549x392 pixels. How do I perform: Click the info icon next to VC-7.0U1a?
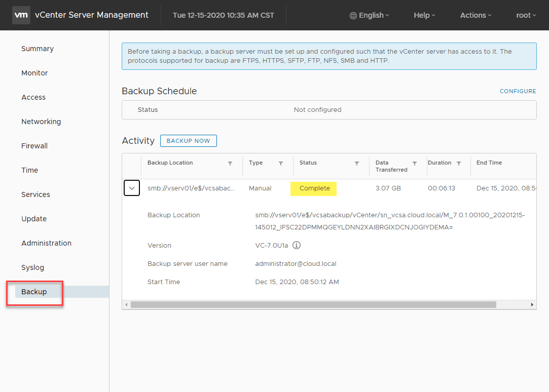(x=296, y=245)
